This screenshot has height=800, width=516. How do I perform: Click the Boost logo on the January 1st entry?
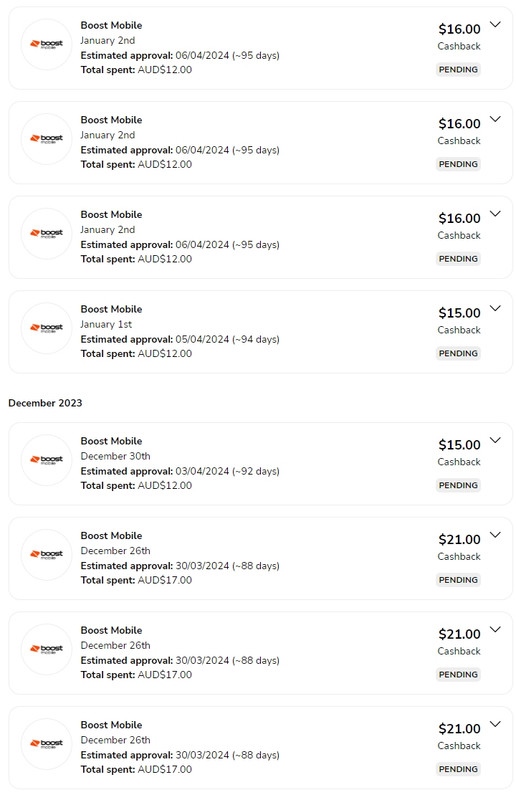coord(46,328)
